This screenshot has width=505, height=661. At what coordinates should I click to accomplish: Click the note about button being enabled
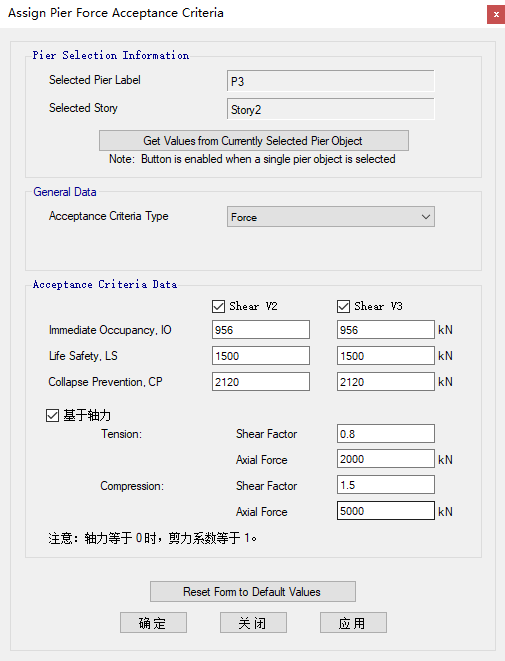click(x=252, y=159)
